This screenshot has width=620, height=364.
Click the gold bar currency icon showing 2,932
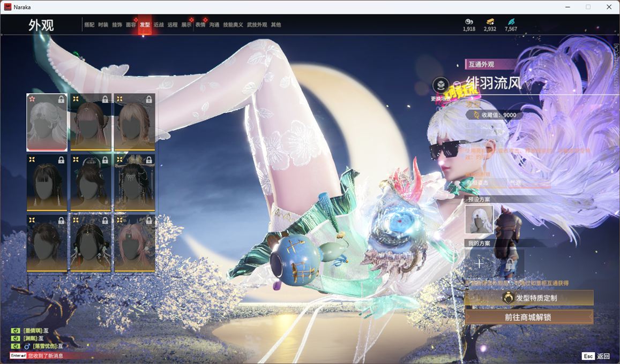point(490,22)
